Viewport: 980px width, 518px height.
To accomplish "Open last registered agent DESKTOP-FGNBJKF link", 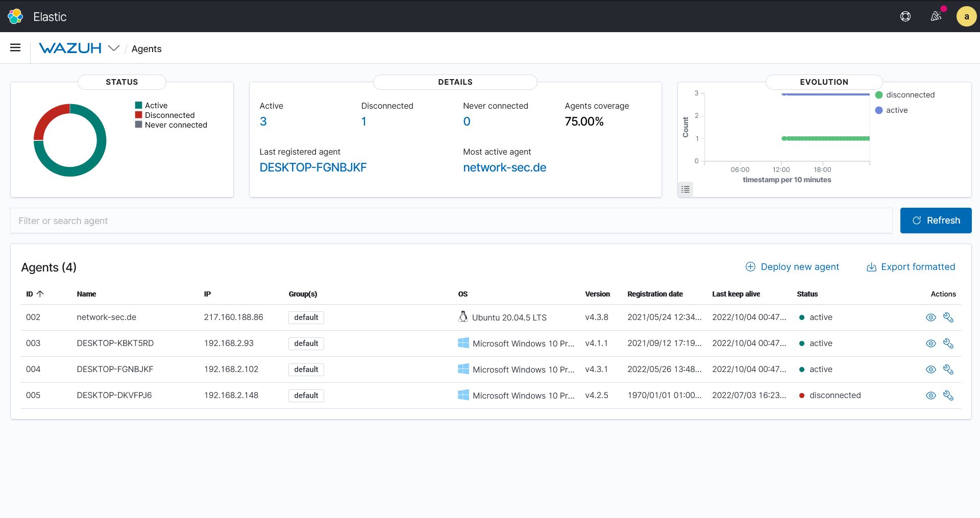I will point(313,167).
